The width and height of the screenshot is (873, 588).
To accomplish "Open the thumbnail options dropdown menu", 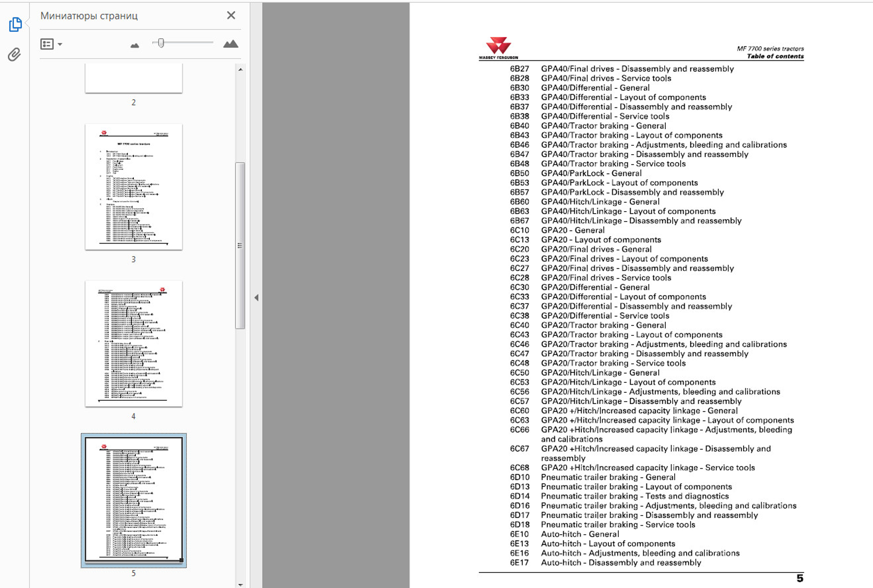I will 51,44.
